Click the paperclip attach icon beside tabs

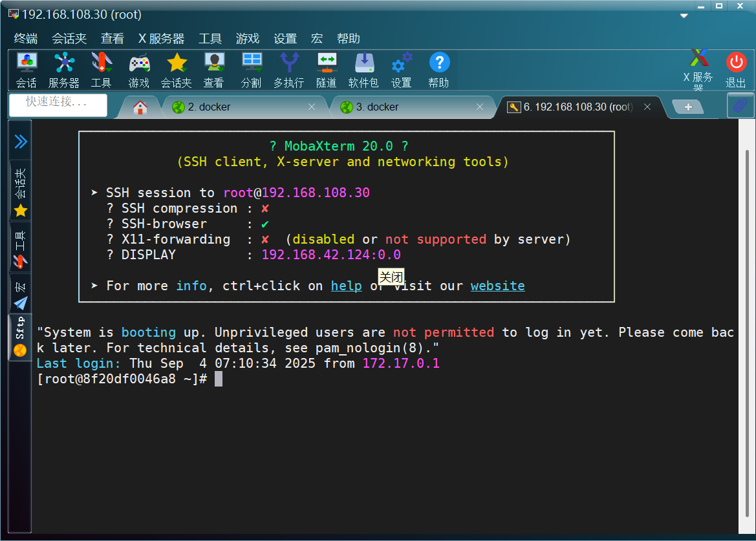(x=740, y=105)
